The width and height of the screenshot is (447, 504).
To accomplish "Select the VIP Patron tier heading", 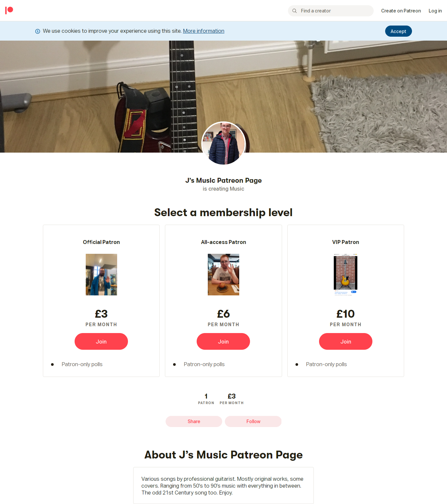I will click(x=346, y=242).
